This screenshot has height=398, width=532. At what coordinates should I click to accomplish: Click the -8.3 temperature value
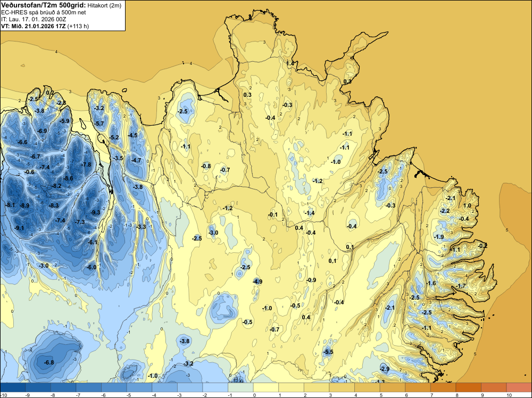(54, 205)
